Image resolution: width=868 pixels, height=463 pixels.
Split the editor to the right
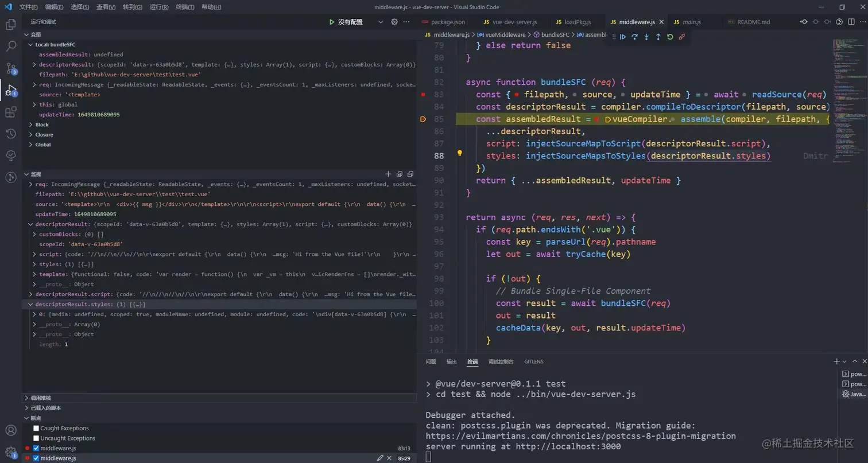click(x=850, y=22)
